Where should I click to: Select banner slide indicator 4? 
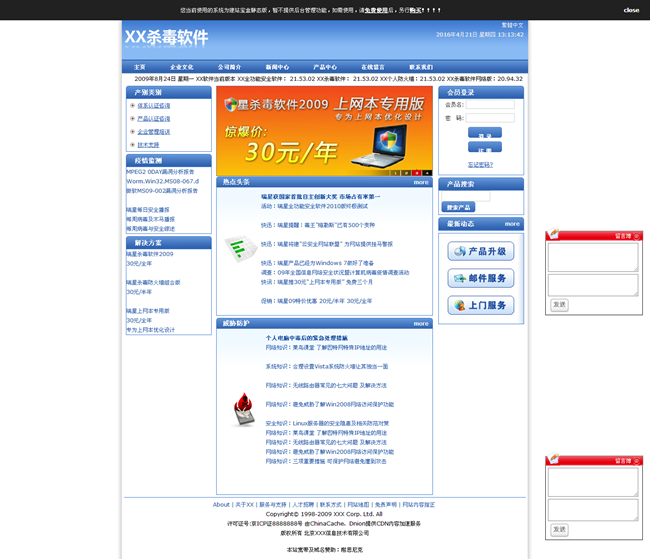[x=427, y=173]
